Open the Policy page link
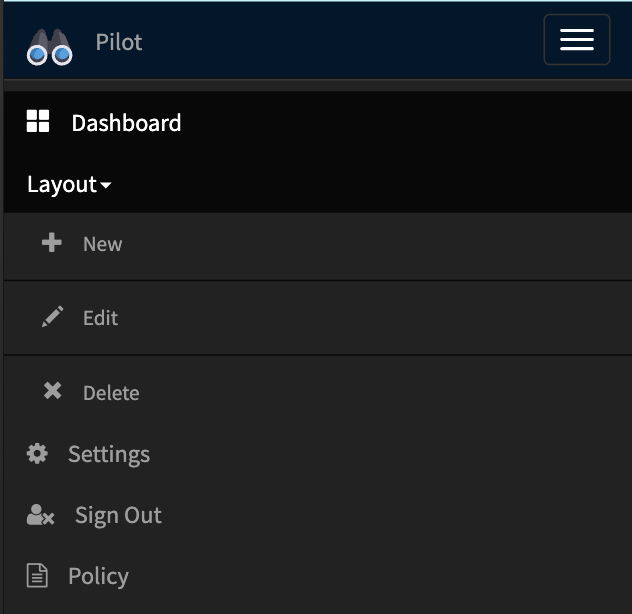 98,576
